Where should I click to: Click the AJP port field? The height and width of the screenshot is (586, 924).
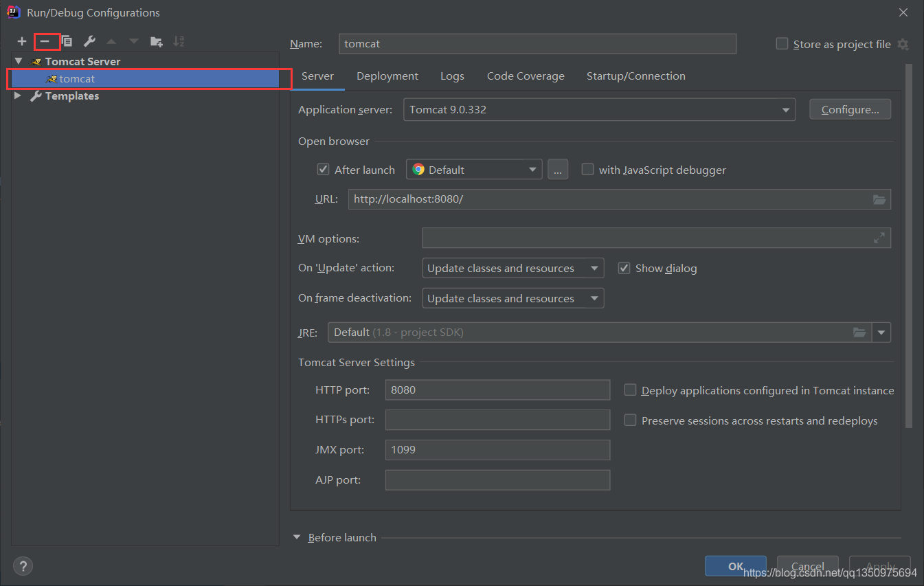[497, 480]
